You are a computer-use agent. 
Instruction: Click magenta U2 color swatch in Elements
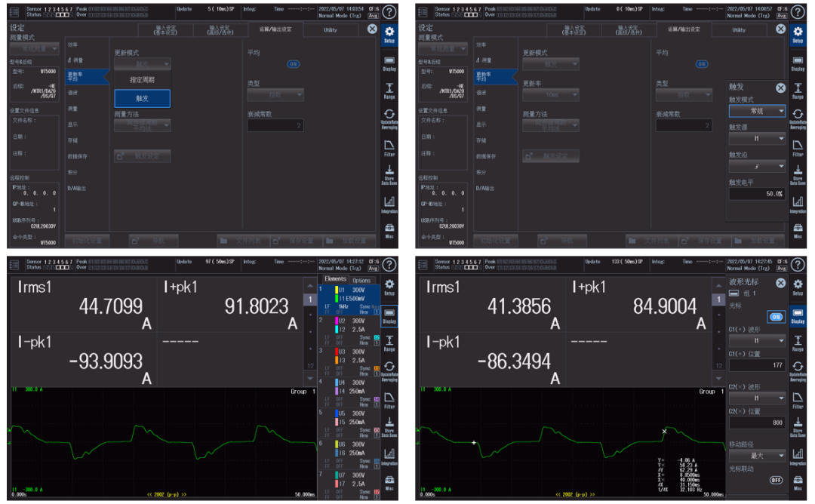[337, 321]
